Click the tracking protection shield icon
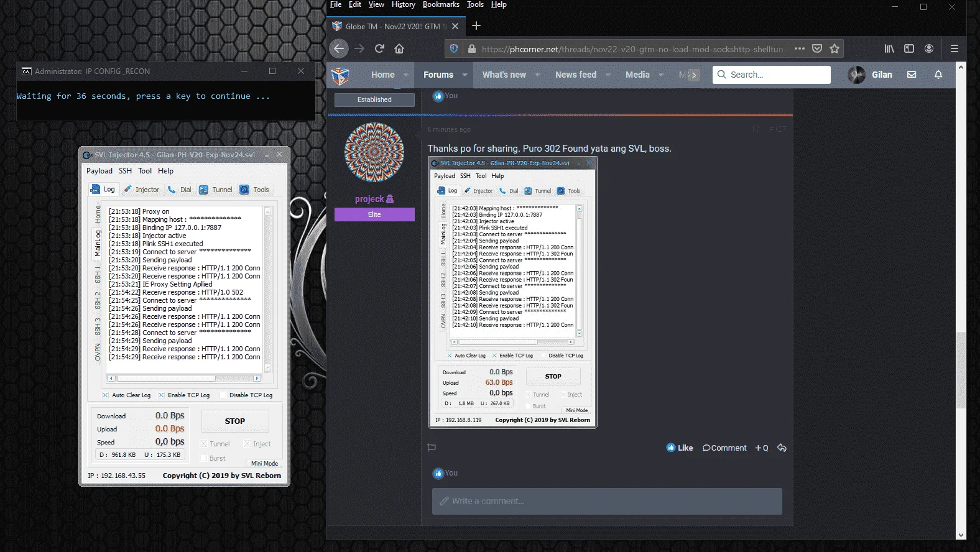Viewport: 980px width, 552px height. click(454, 48)
